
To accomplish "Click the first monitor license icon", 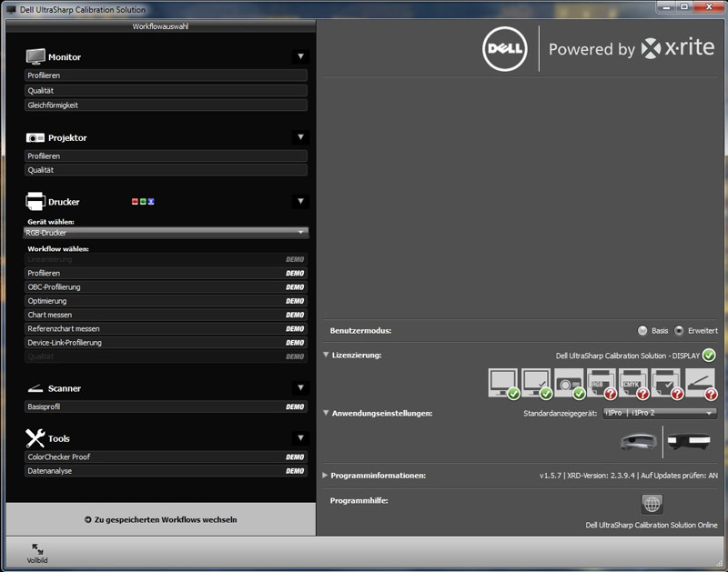I will (504, 383).
